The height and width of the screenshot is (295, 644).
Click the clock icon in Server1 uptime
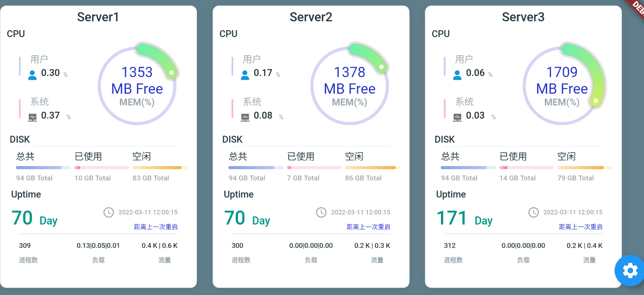click(x=108, y=213)
